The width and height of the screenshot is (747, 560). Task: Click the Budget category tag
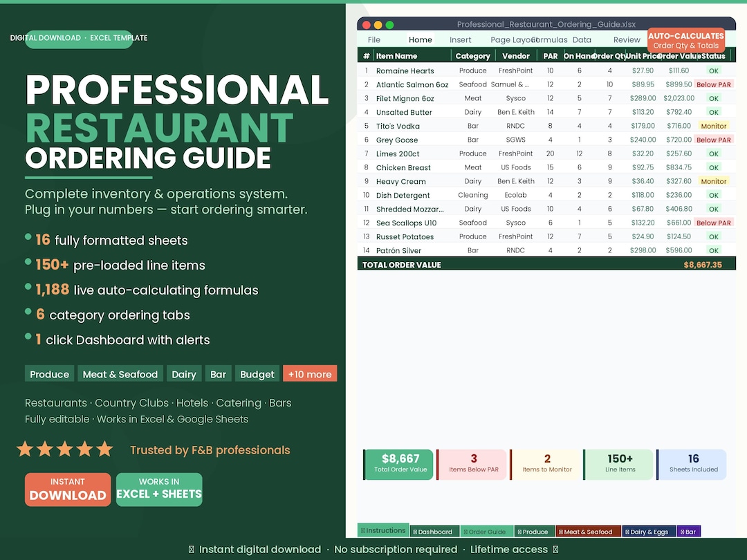(x=257, y=374)
